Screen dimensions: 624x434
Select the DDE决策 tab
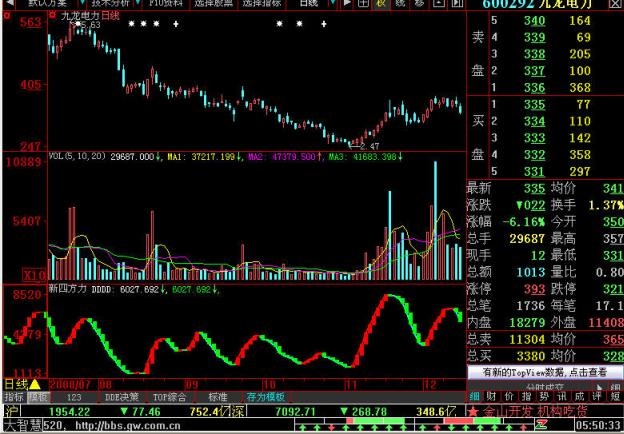pyautogui.click(x=121, y=397)
